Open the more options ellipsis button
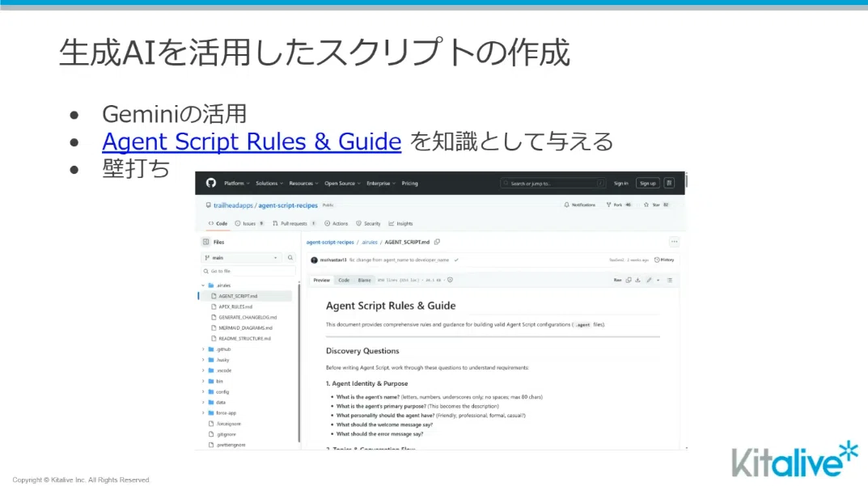Image resolution: width=868 pixels, height=486 pixels. [x=674, y=242]
